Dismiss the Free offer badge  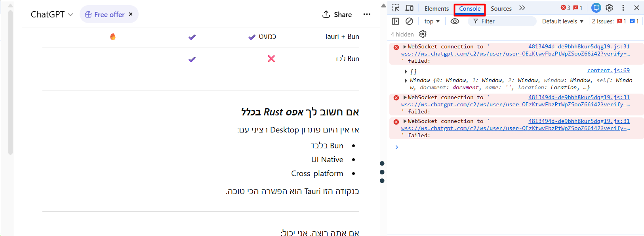click(x=131, y=14)
